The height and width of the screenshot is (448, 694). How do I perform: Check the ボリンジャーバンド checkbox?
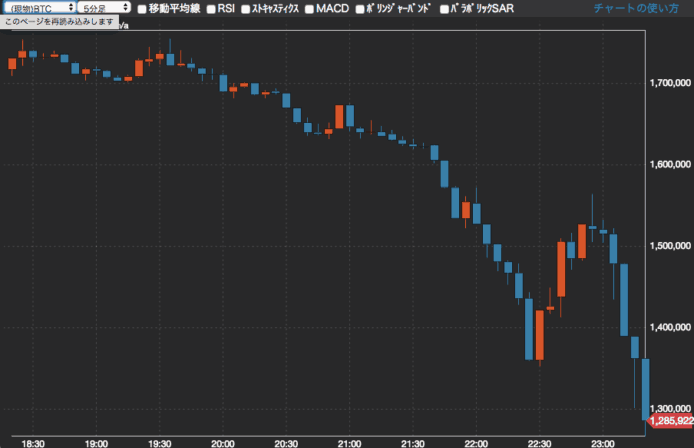point(360,9)
